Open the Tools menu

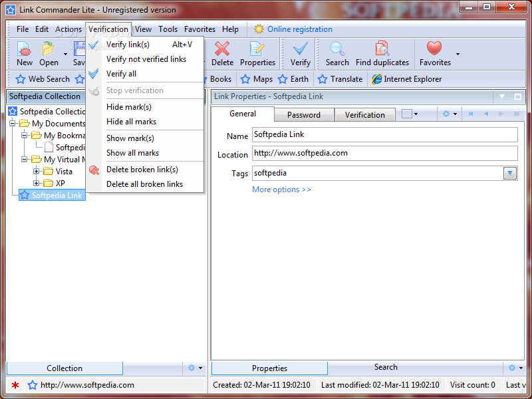tap(168, 29)
